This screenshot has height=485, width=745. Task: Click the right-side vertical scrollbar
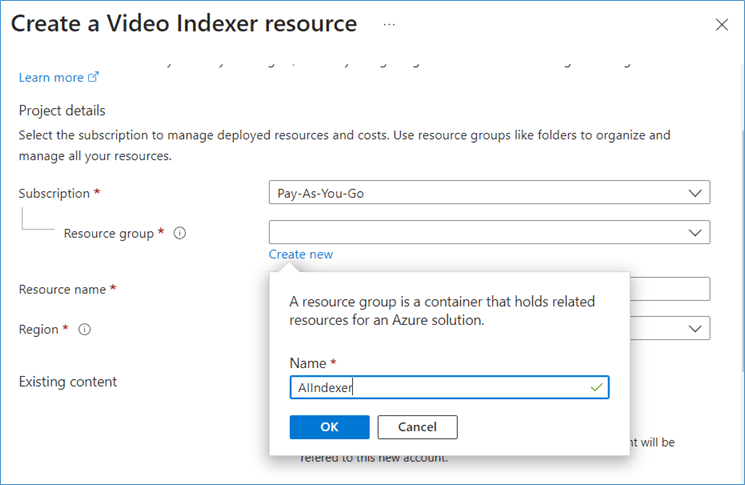743,252
